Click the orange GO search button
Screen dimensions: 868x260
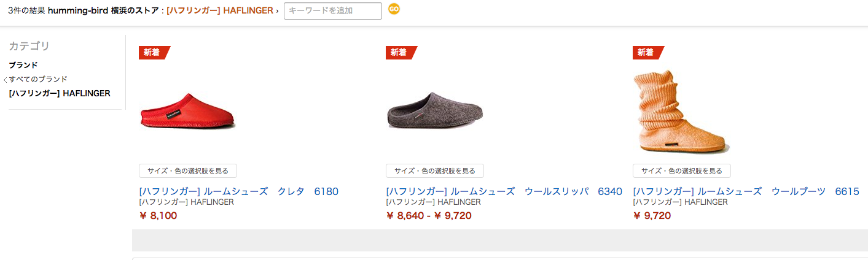tap(394, 9)
